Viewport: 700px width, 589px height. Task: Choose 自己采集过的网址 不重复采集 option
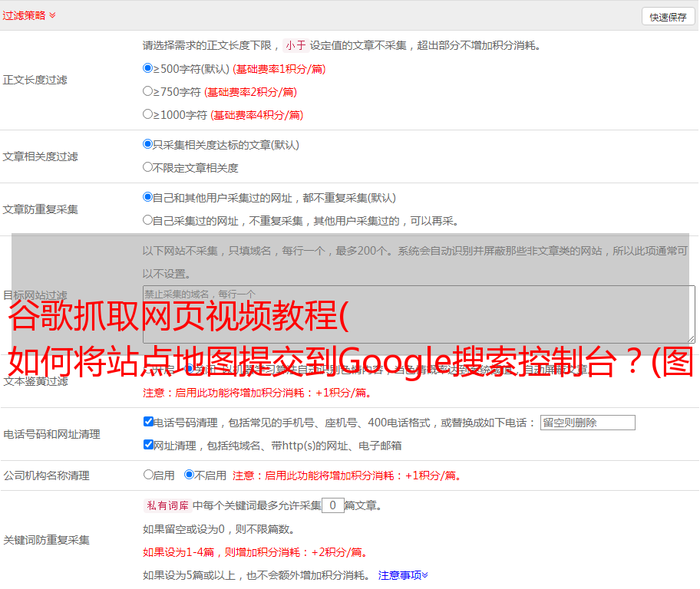pos(148,220)
